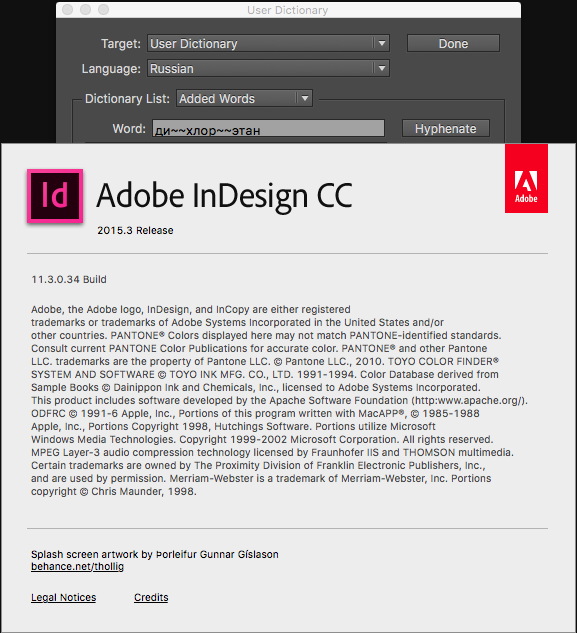The image size is (577, 633).
Task: Open the Legal Notices link
Action: [63, 597]
